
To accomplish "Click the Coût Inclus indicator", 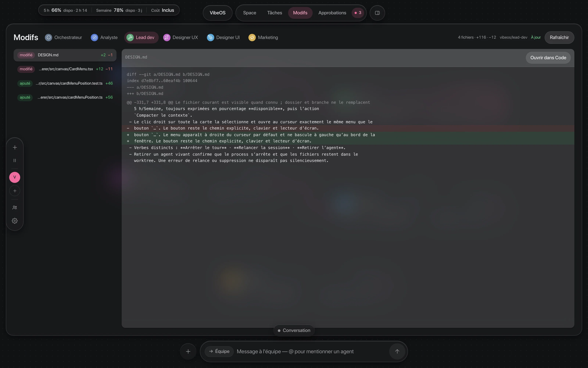I will [x=163, y=10].
